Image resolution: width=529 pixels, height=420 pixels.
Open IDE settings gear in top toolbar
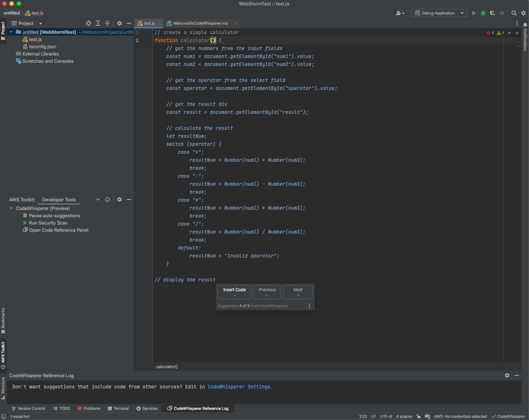point(524,13)
